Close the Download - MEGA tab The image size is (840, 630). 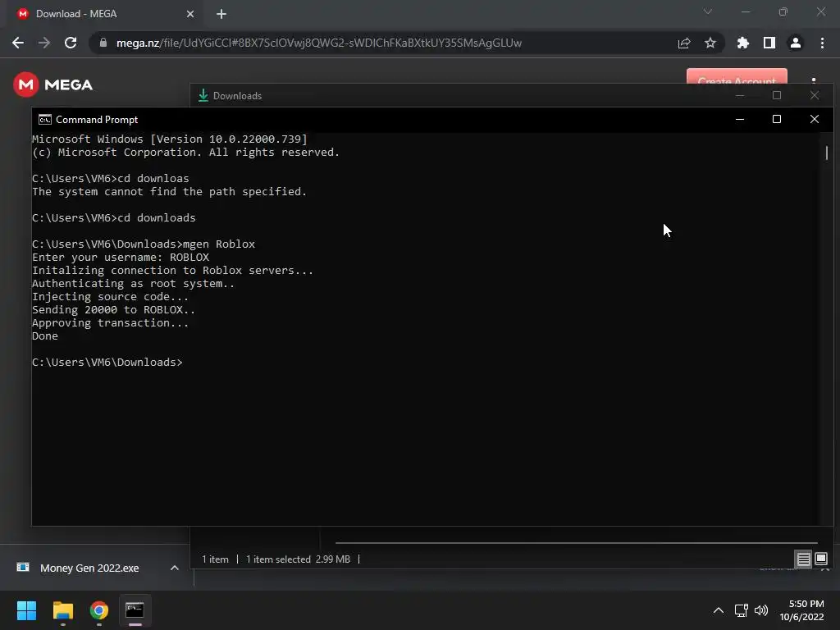click(x=190, y=14)
